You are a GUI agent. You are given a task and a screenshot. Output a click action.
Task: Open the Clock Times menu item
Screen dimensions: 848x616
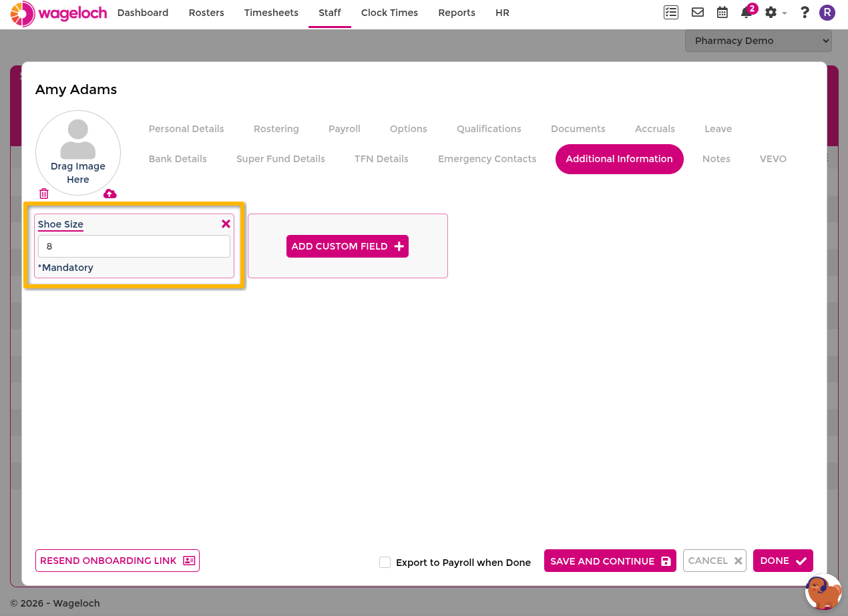[389, 13]
